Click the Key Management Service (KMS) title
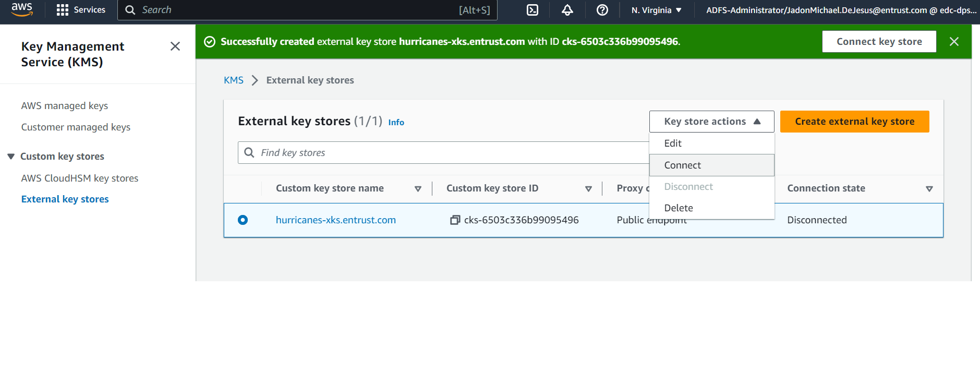 (72, 54)
